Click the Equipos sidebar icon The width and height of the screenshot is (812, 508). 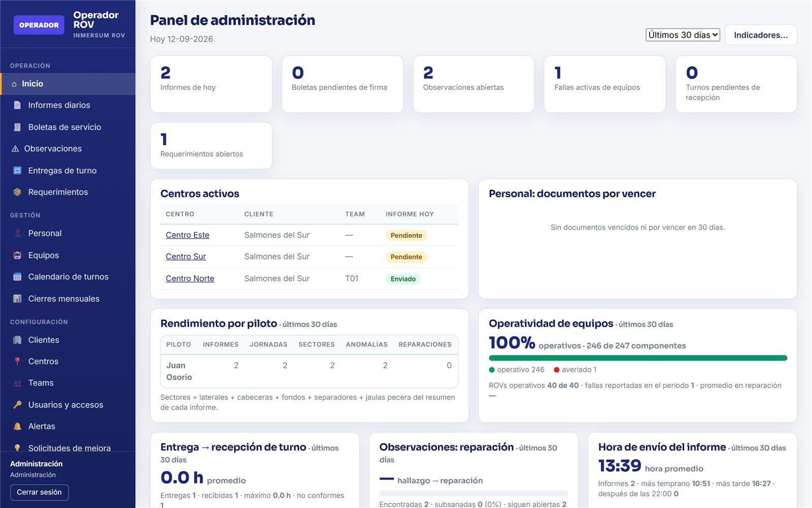point(17,255)
